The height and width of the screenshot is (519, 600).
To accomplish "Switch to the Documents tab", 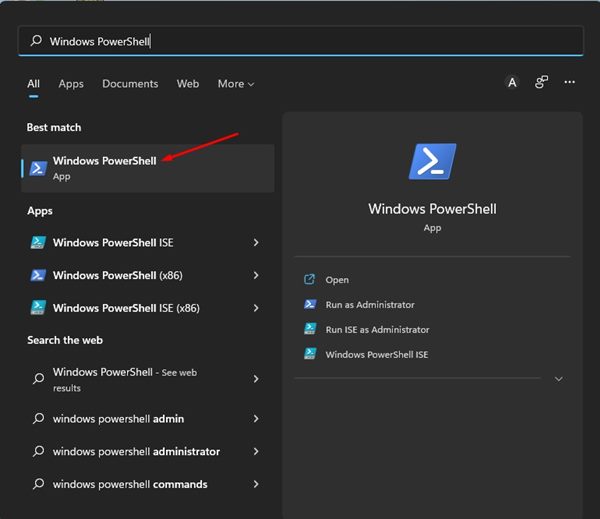I will pos(130,83).
